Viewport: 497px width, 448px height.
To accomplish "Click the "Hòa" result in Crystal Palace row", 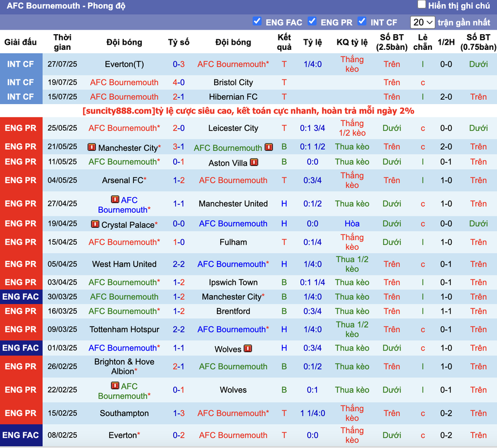I will [x=352, y=223].
